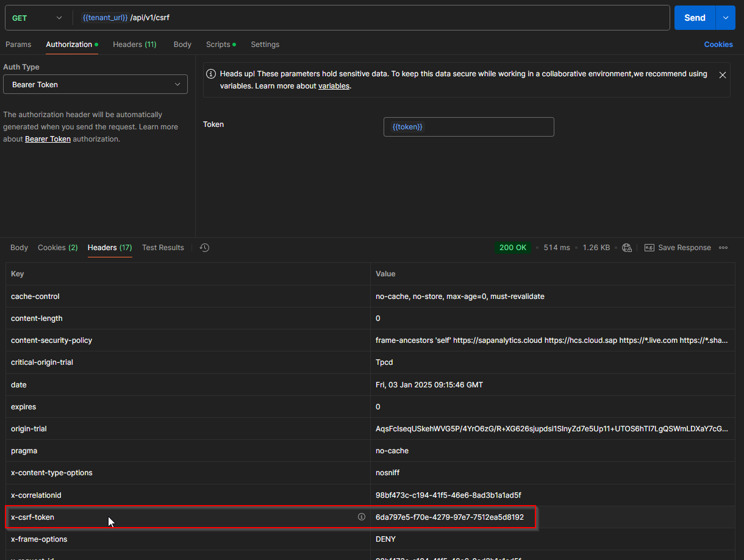744x560 pixels.
Task: Click the Send button
Action: click(695, 18)
